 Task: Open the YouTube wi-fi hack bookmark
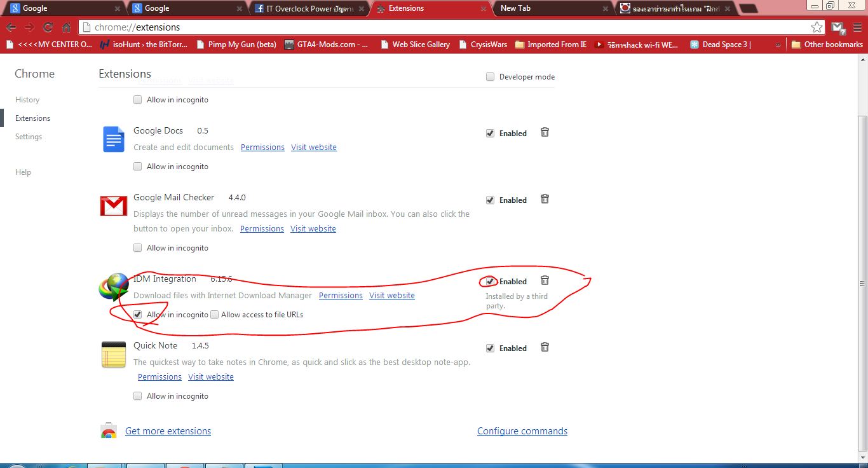(637, 45)
